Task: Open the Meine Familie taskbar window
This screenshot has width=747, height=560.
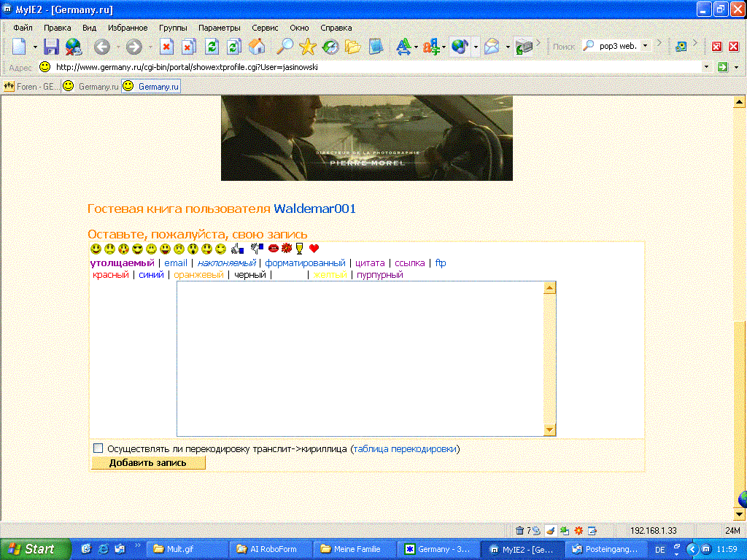Action: [355, 549]
